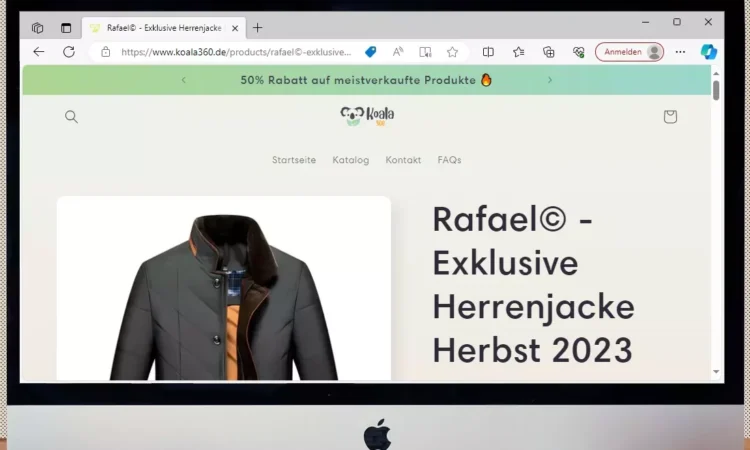Show previous announcement banner message
Screen dimensions: 750x450
(x=184, y=80)
